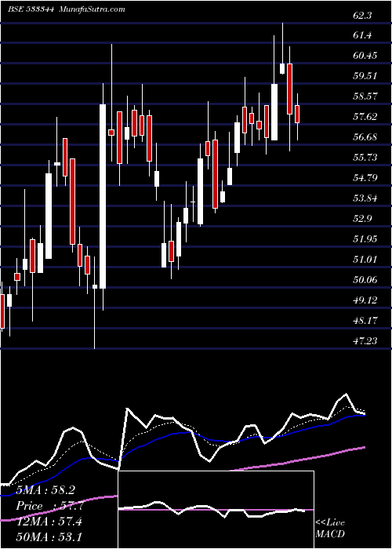
Task: Click the '12MA : 57.4' legend value
Action: click(x=49, y=522)
